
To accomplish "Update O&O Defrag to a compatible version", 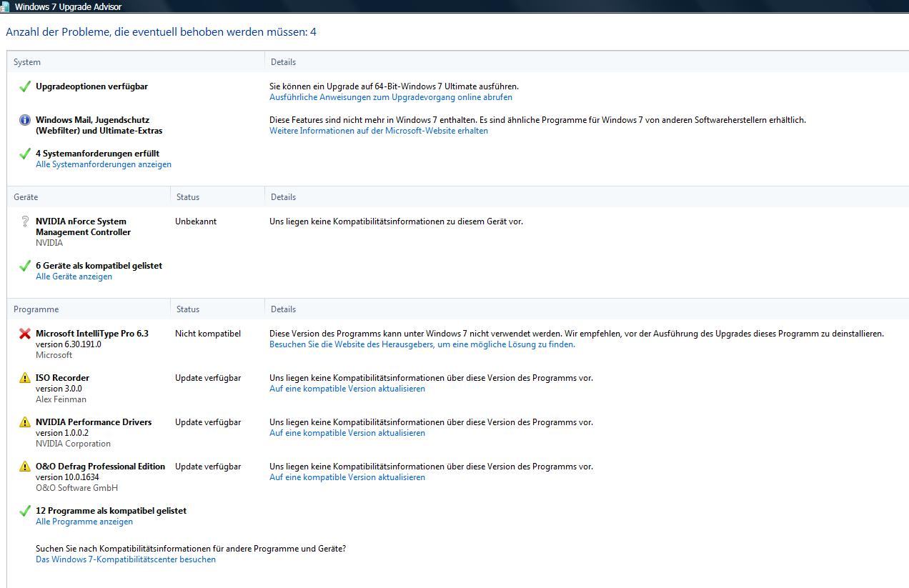I will (x=347, y=477).
